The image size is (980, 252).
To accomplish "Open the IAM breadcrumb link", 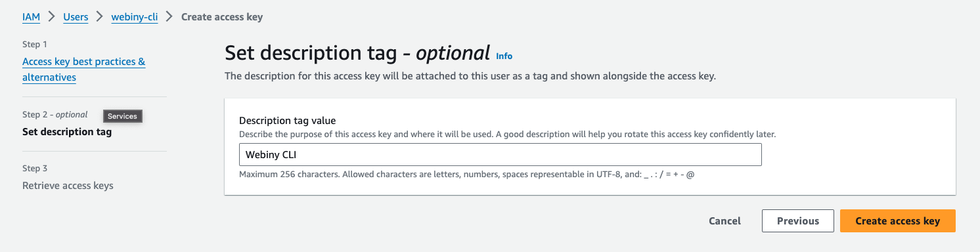I will [31, 17].
